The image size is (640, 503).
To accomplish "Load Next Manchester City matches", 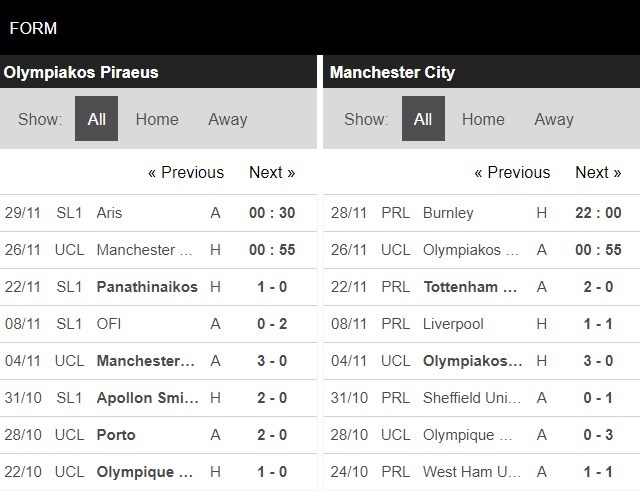I will pos(598,172).
